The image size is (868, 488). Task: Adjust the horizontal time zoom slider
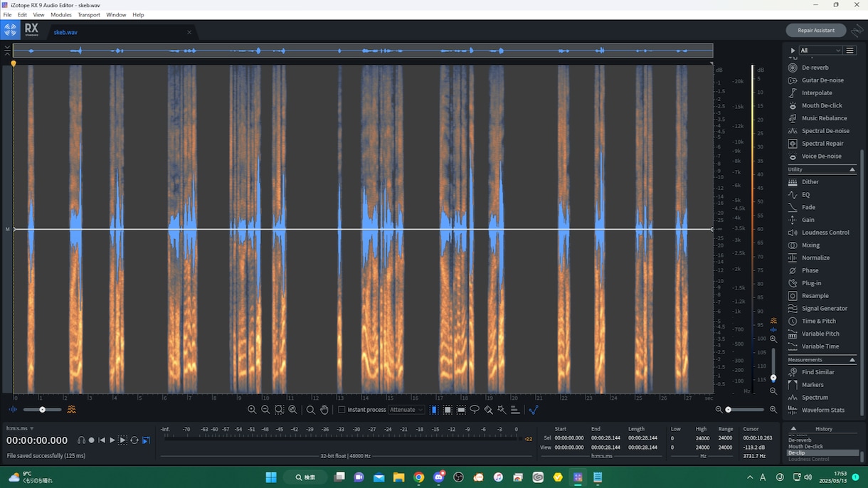coord(746,410)
